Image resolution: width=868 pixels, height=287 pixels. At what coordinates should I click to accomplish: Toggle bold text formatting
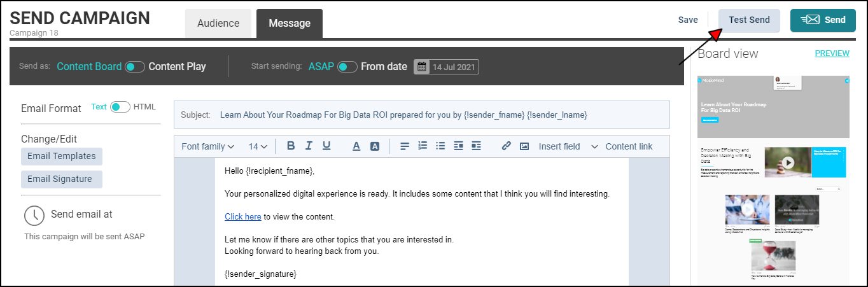click(291, 146)
